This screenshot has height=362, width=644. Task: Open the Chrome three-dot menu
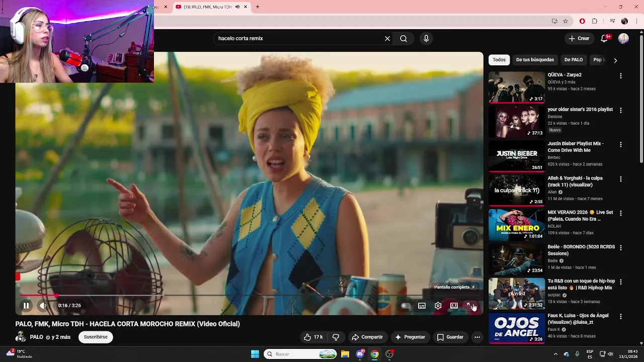coord(637,21)
